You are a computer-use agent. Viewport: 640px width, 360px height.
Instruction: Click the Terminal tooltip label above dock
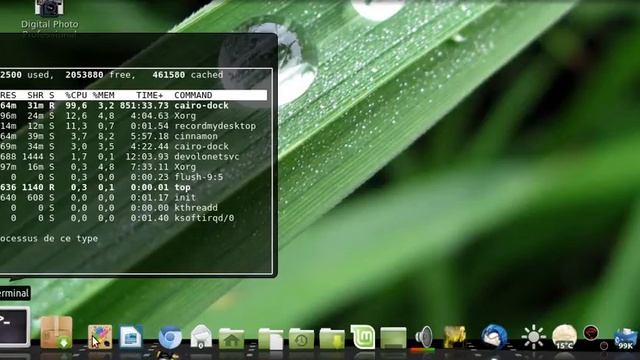pos(15,293)
